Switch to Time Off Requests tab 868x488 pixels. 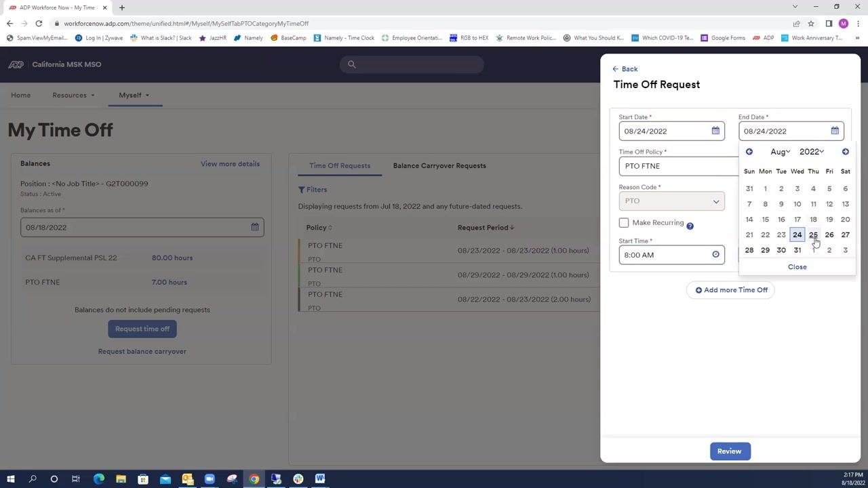[340, 165]
